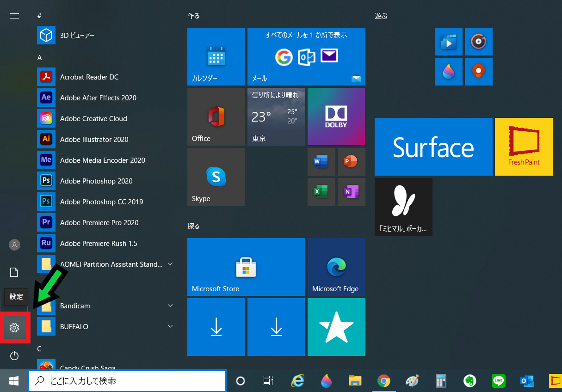Open the Maps pin small tile
This screenshot has width=562, height=392.
pyautogui.click(x=479, y=72)
